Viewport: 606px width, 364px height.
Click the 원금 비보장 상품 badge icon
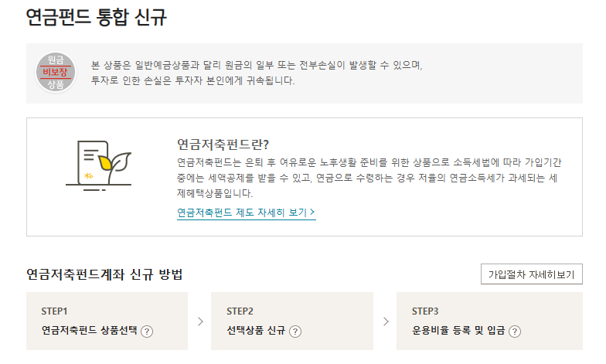(55, 72)
